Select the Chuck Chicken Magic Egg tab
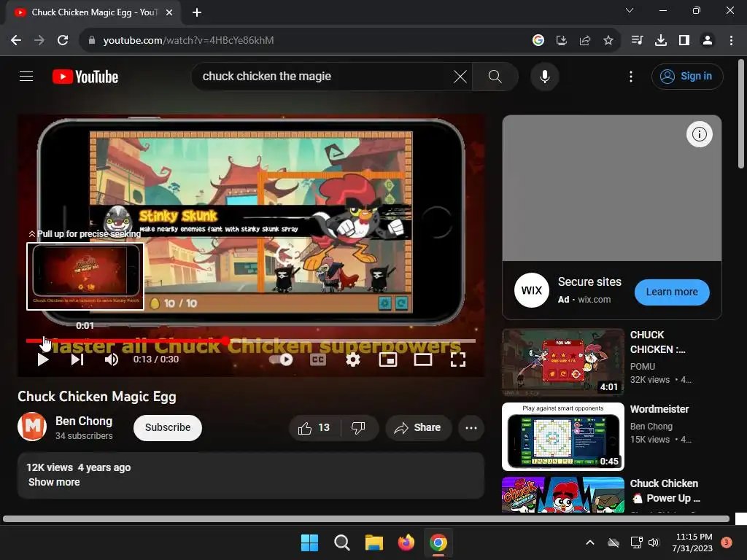The image size is (747, 560). point(93,12)
